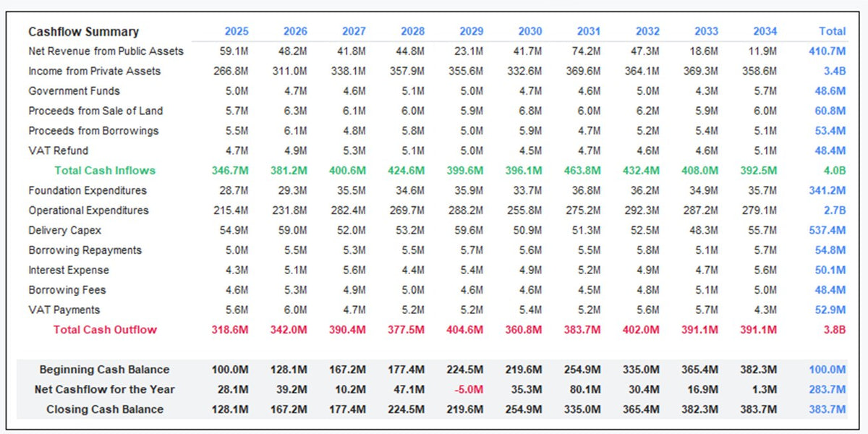Select the 2031 column header
Viewport: 868px width, 434px height.
[589, 31]
